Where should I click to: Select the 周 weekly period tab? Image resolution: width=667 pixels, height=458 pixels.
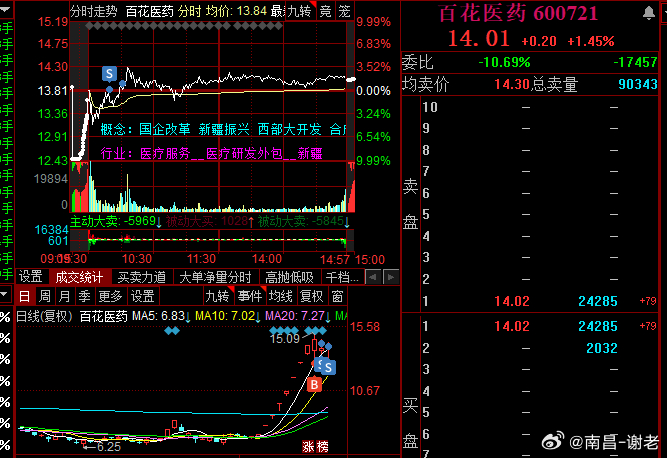[x=44, y=296]
